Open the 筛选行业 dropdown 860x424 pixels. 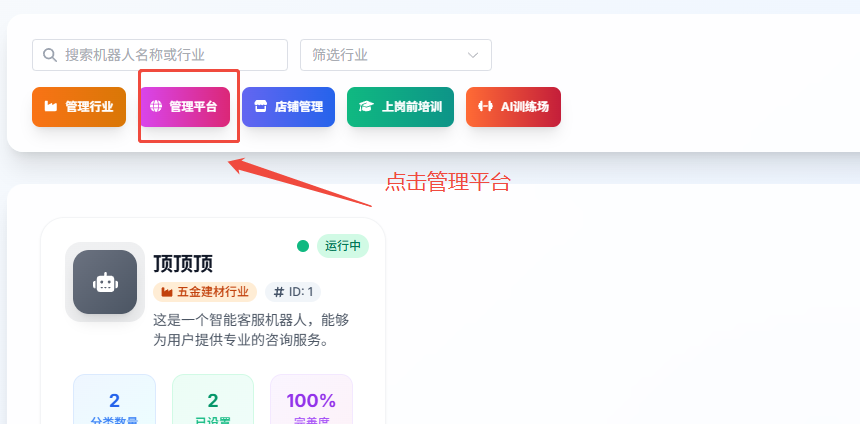pyautogui.click(x=395, y=55)
